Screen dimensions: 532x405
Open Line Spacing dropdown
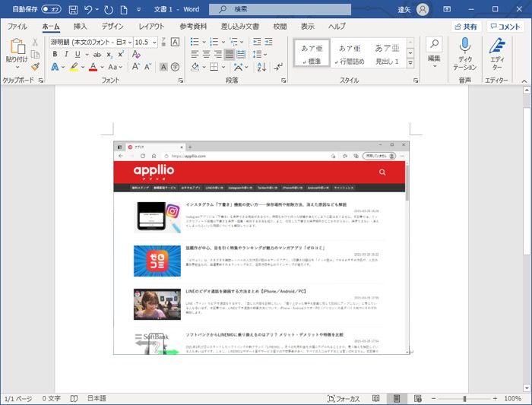[x=260, y=54]
